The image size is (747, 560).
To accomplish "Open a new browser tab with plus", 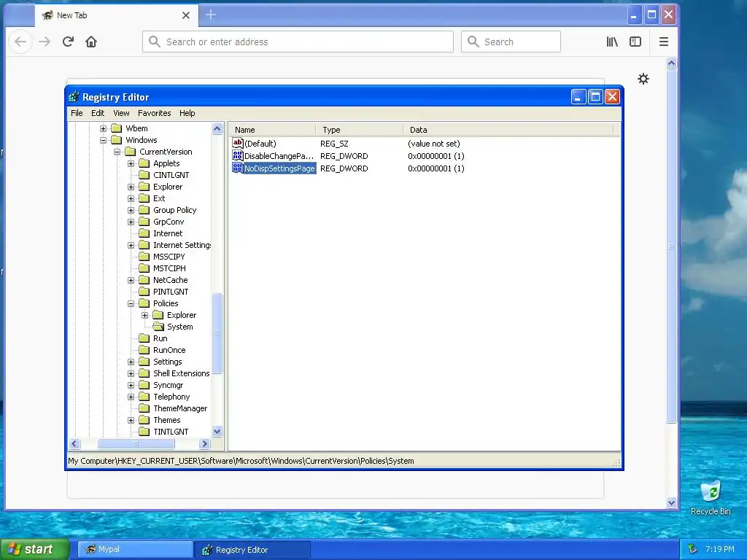I will (x=211, y=15).
